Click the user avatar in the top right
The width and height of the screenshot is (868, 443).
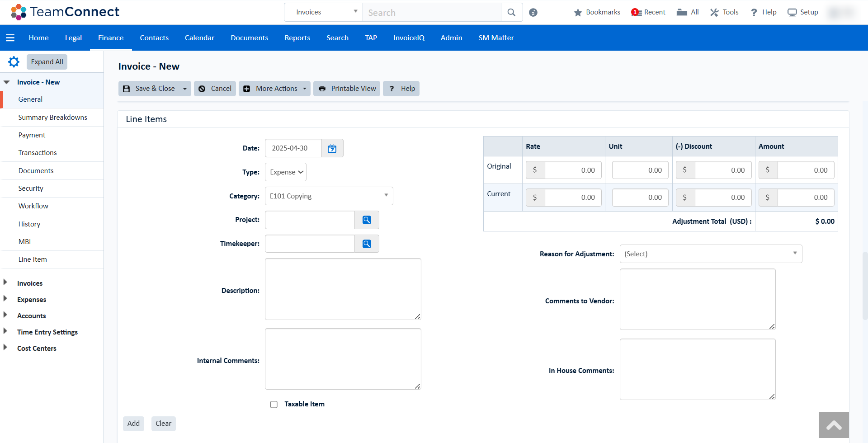point(841,12)
